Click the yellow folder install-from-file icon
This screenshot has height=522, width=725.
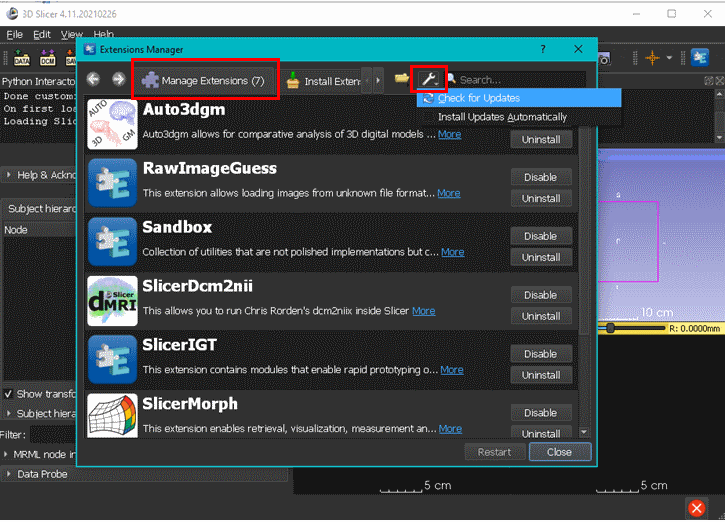401,79
